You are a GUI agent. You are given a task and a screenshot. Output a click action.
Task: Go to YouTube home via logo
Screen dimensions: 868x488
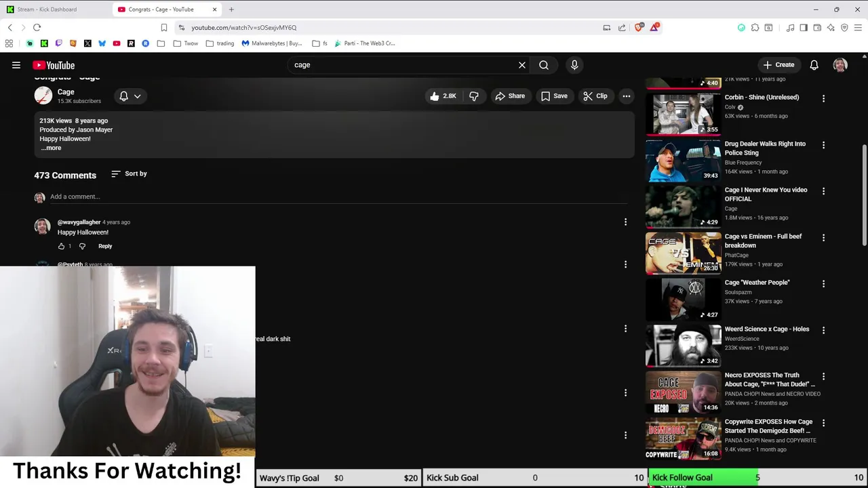click(54, 65)
